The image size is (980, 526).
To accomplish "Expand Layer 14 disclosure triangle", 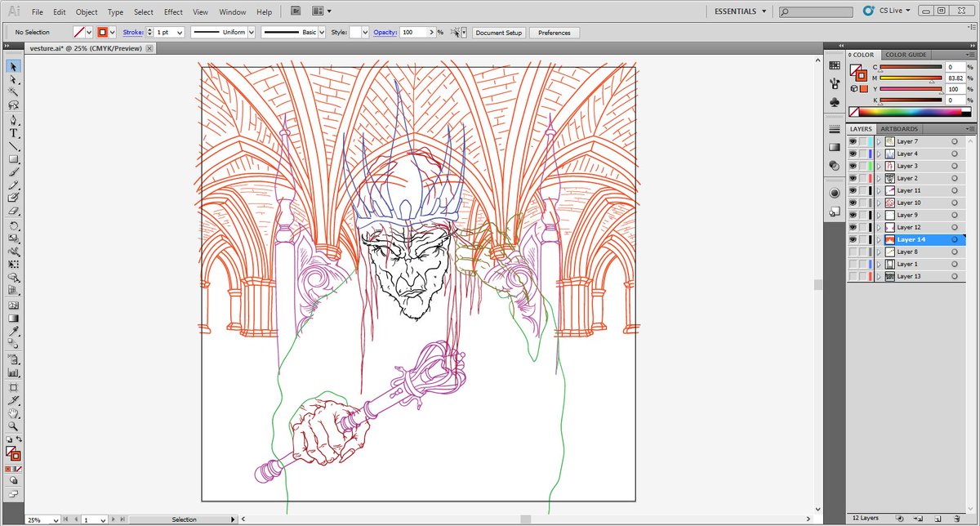I will [x=879, y=239].
